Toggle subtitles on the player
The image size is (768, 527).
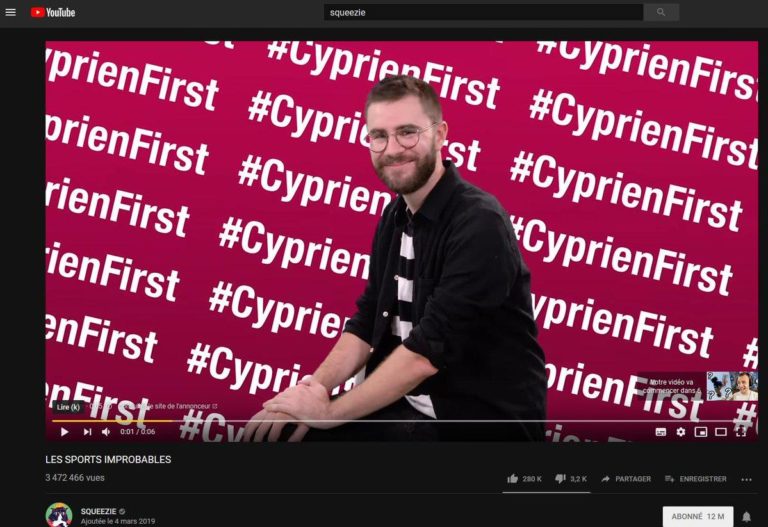point(661,432)
